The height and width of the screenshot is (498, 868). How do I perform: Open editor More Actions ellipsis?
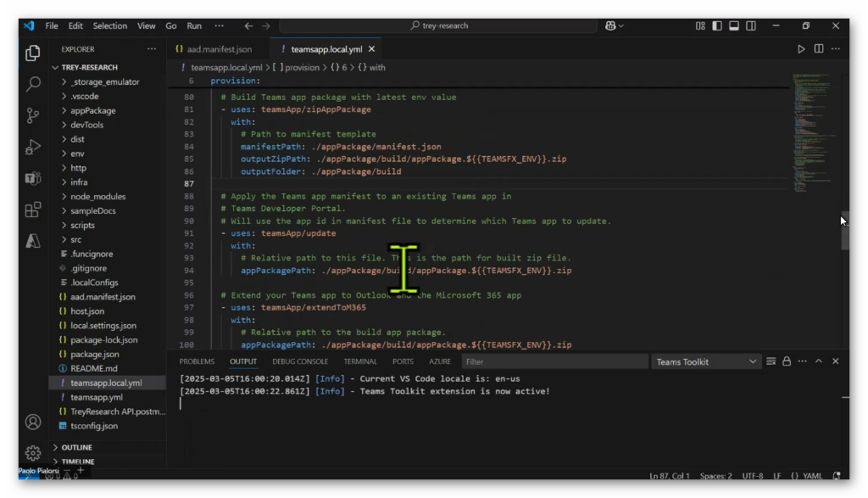tap(835, 48)
